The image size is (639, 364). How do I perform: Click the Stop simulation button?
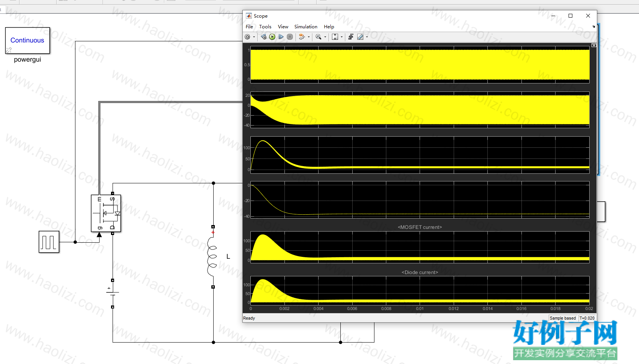290,37
